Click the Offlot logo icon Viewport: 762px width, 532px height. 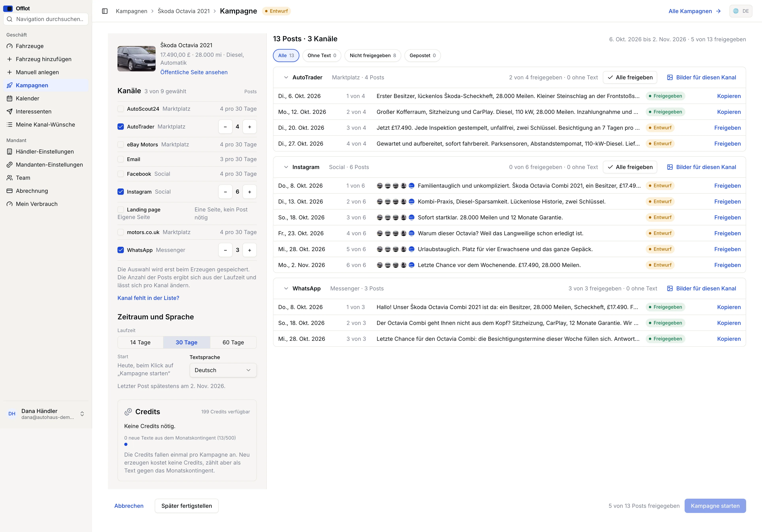pyautogui.click(x=8, y=9)
